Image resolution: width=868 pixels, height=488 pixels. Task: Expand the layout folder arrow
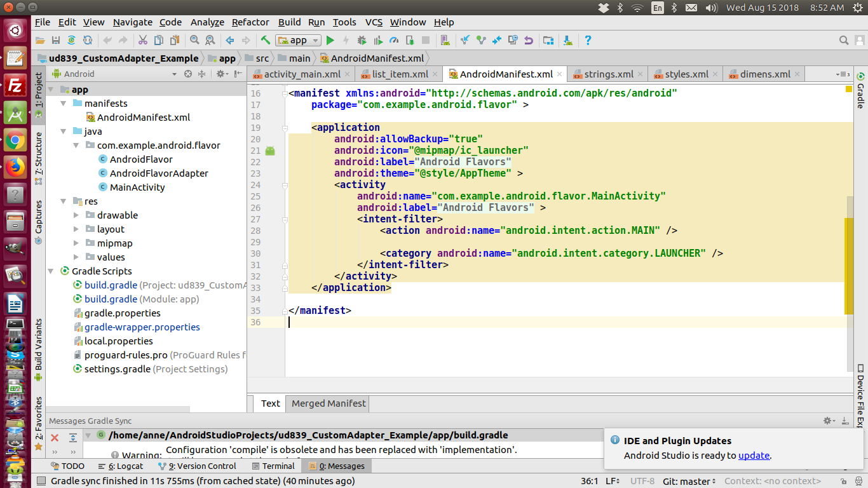pos(76,229)
